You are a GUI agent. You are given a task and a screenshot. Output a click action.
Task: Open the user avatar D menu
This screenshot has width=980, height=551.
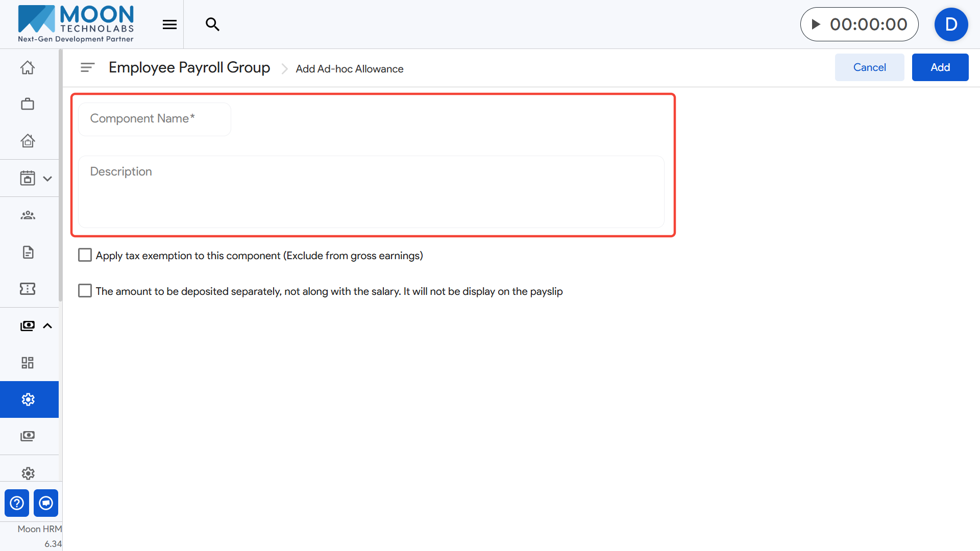tap(950, 24)
